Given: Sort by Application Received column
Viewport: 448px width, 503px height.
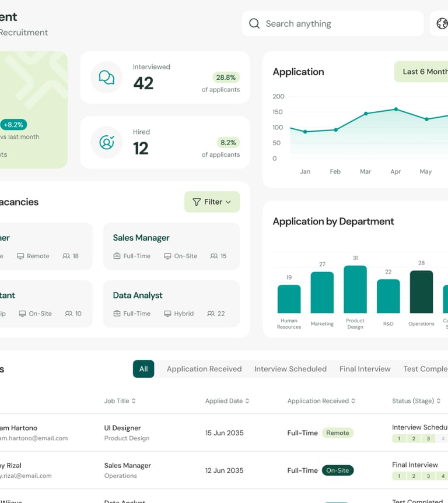Looking at the screenshot, I should tap(321, 400).
